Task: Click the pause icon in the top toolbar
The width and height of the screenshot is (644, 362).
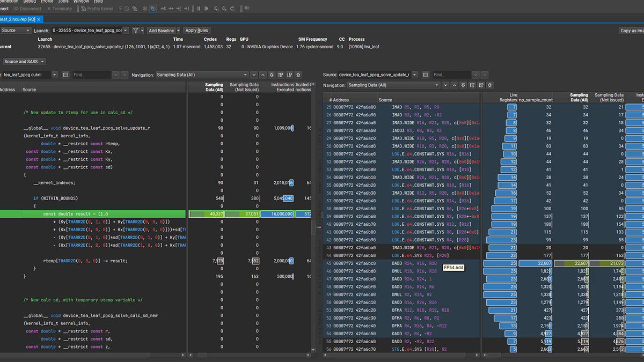Action: point(199,9)
